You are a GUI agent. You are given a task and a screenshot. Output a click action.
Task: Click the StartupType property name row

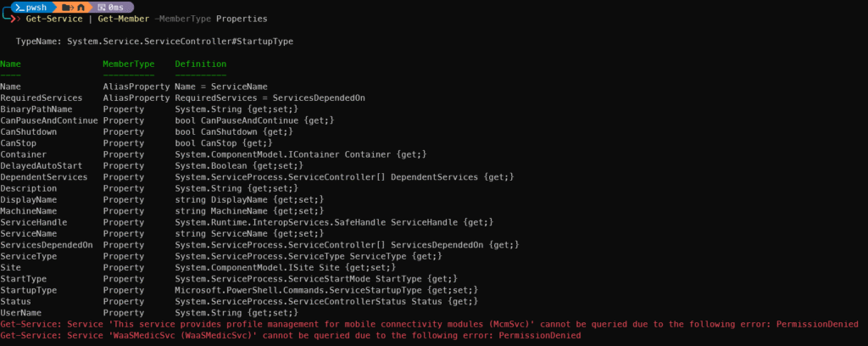[x=239, y=290]
